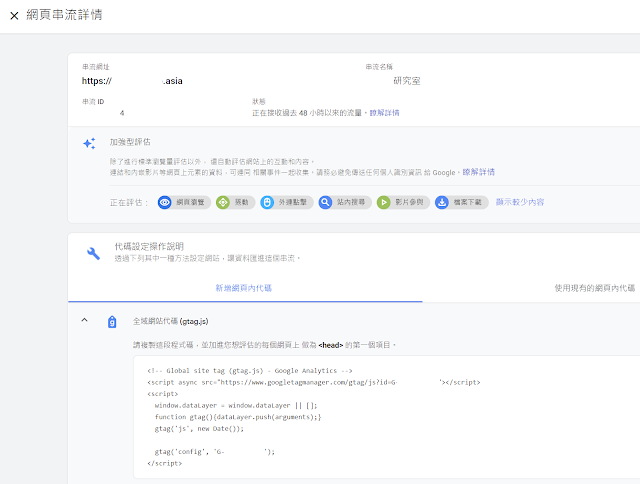Click the 站內搜尋 magnifier icon
The height and width of the screenshot is (484, 640).
(x=325, y=202)
